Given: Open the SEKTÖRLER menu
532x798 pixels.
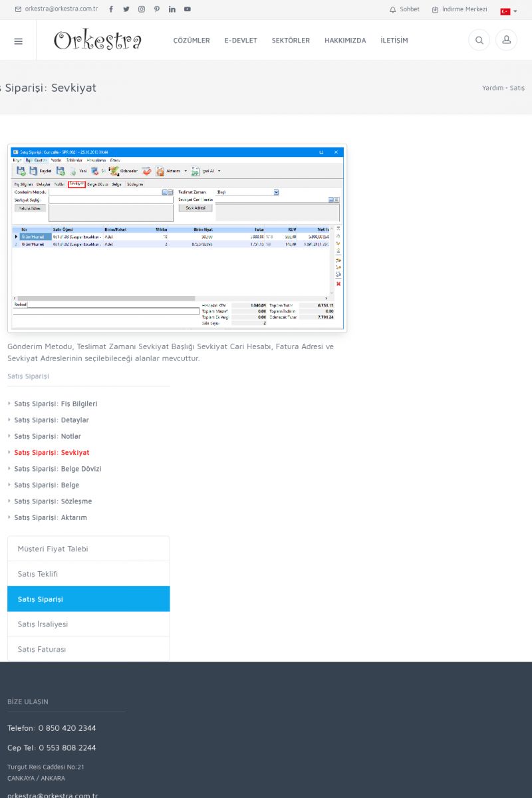Looking at the screenshot, I should pyautogui.click(x=291, y=41).
